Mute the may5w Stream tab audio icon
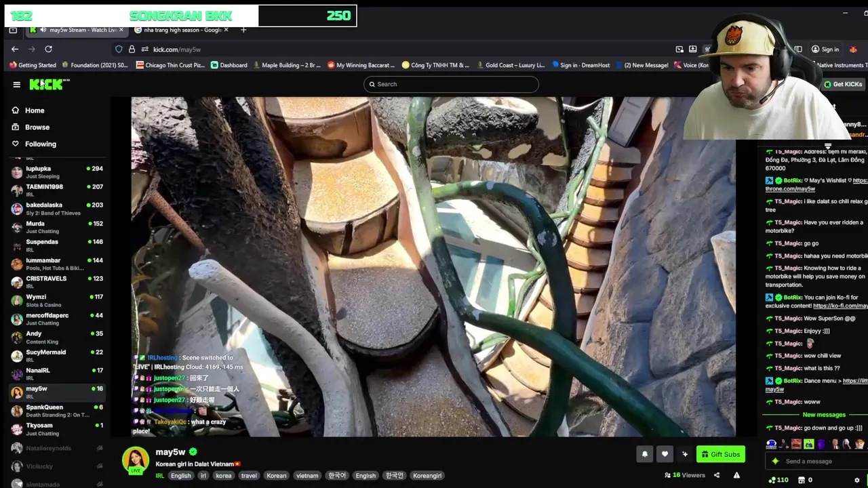 click(x=43, y=30)
